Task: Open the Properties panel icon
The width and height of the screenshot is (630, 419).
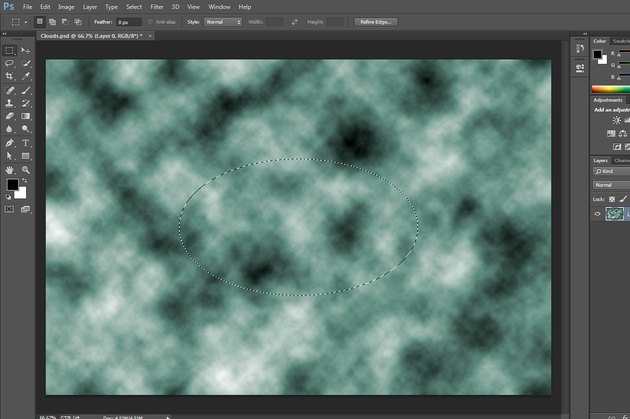Action: coord(580,68)
